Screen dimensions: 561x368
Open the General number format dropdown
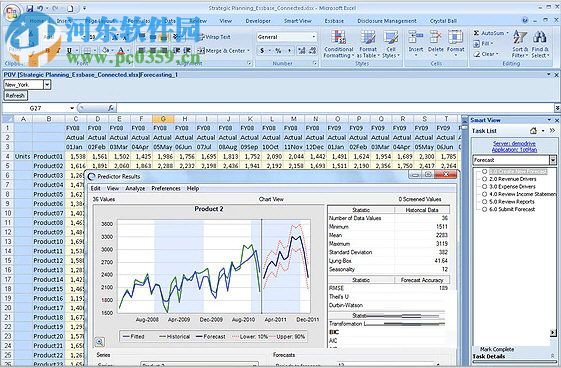point(314,37)
